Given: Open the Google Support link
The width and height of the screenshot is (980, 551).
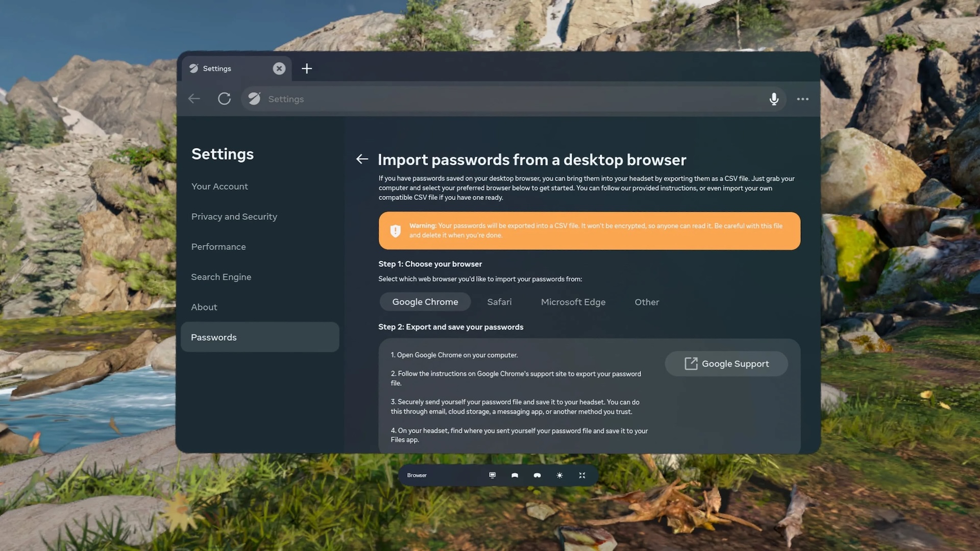Looking at the screenshot, I should coord(726,364).
